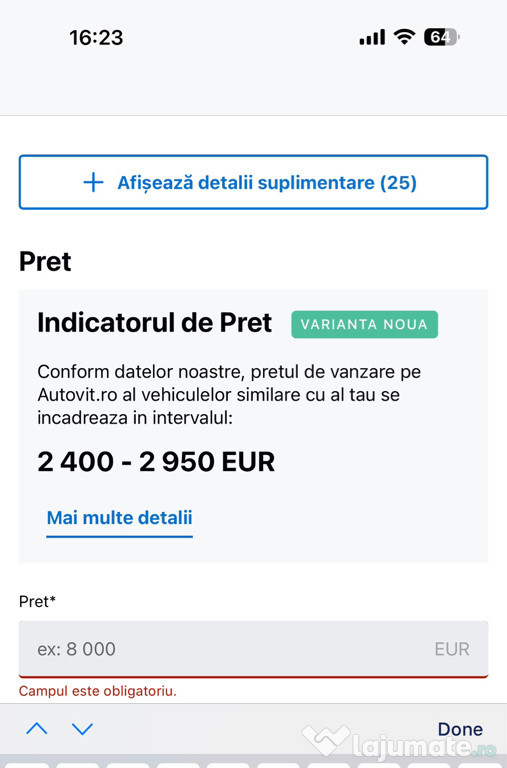The width and height of the screenshot is (507, 768).
Task: Tap the Conform datelor noastre description text
Action: (229, 395)
